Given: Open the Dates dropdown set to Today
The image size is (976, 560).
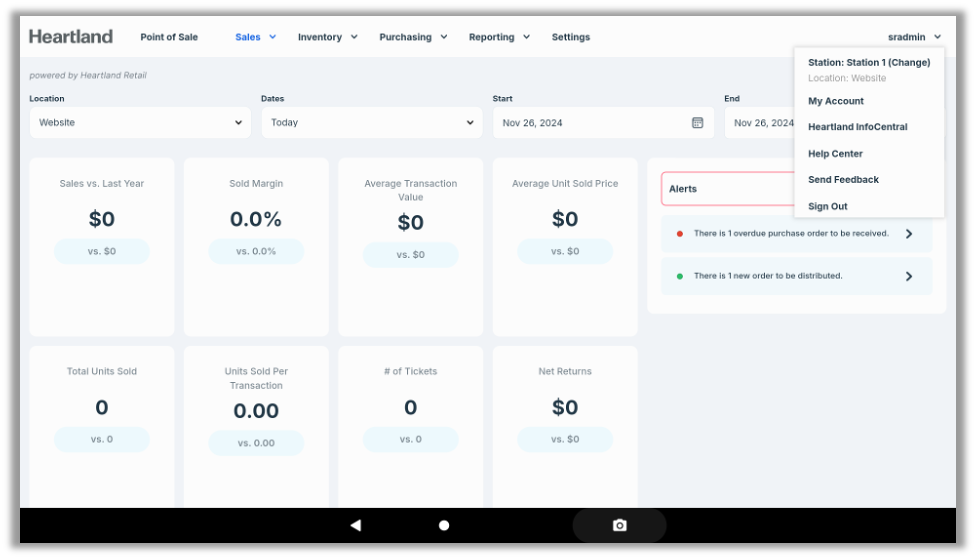Looking at the screenshot, I should 371,123.
